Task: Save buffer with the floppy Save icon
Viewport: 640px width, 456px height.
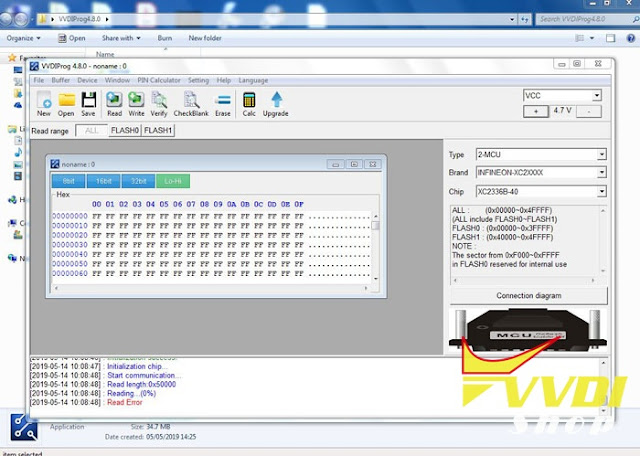Action: pyautogui.click(x=88, y=104)
